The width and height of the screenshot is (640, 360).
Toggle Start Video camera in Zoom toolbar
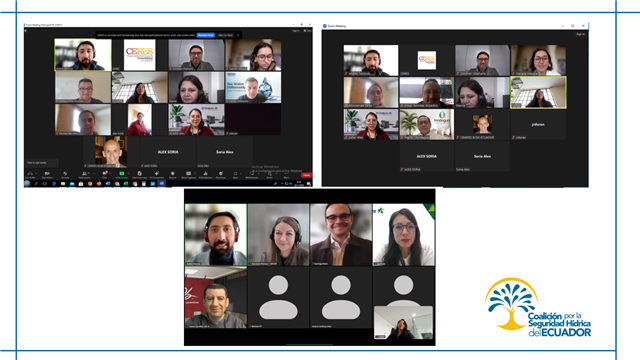coord(47,173)
